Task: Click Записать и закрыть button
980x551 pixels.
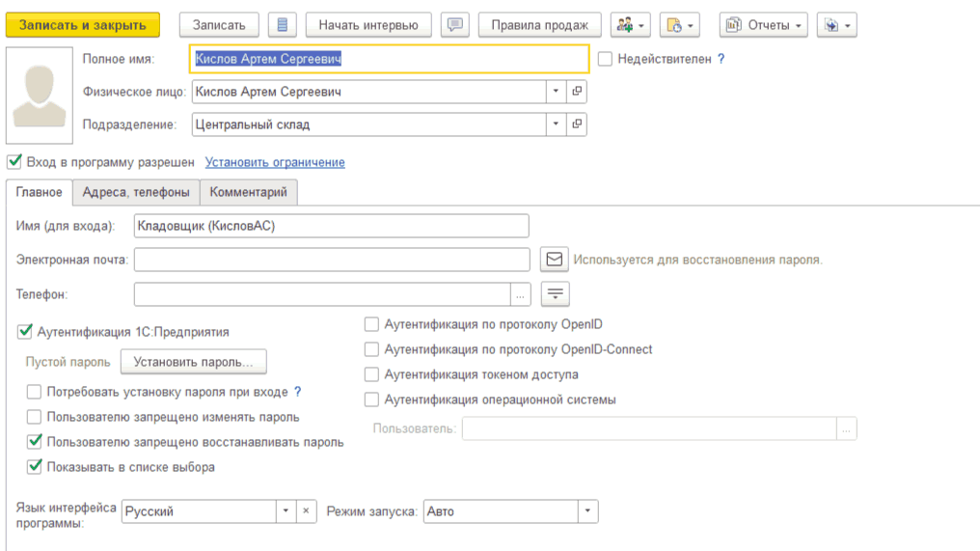Action: [83, 25]
